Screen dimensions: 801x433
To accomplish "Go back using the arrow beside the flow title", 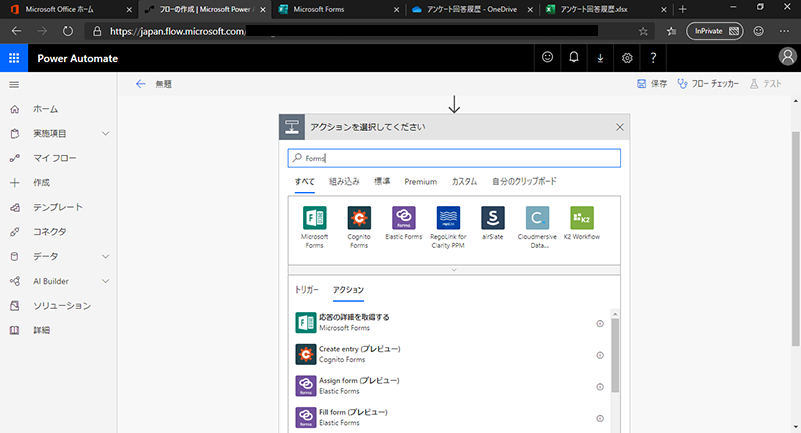I will click(x=140, y=84).
